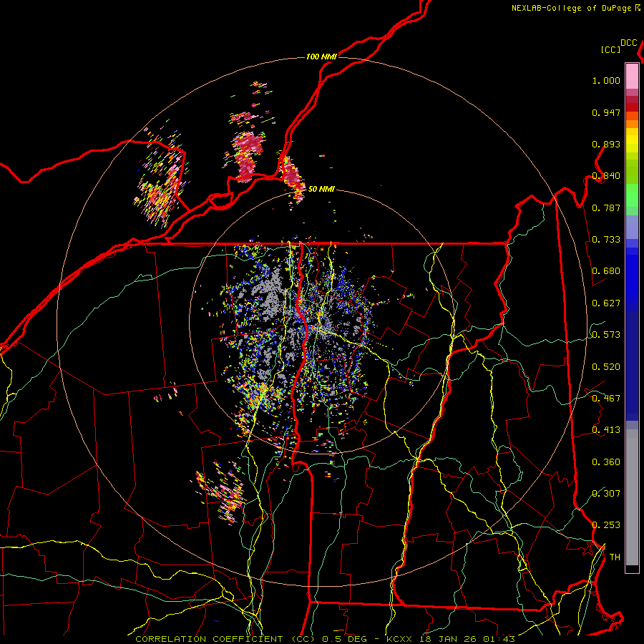
Task: Click the 0.360 color scale value
Action: click(606, 462)
